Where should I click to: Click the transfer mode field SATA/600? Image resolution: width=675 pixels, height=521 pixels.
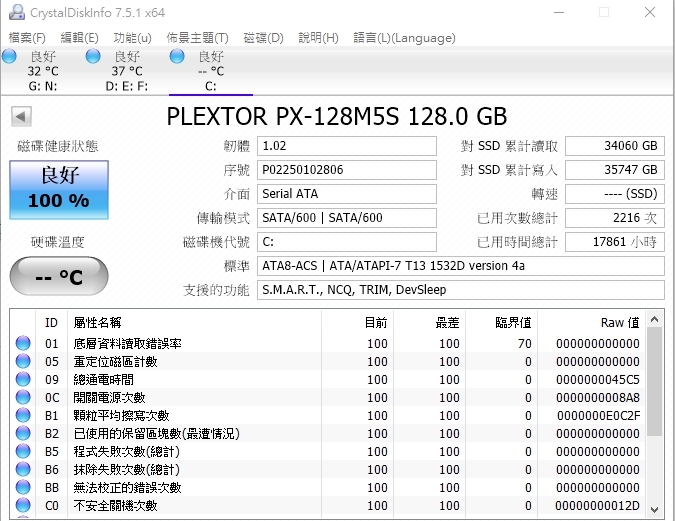click(x=347, y=218)
